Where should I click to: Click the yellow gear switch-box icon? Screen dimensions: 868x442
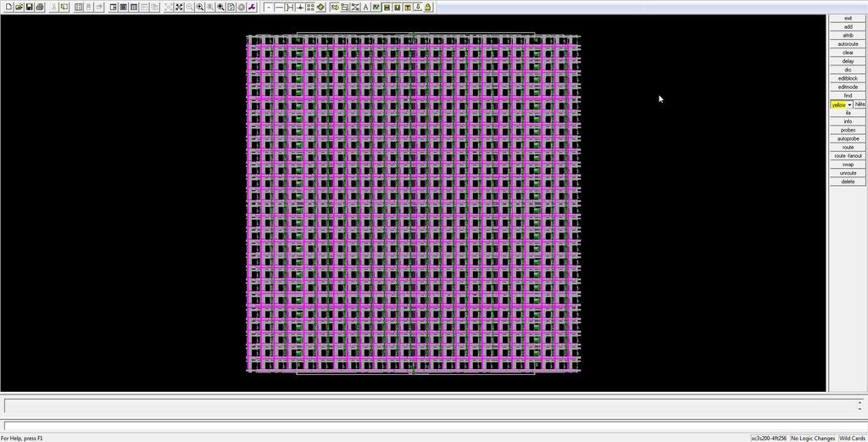320,7
